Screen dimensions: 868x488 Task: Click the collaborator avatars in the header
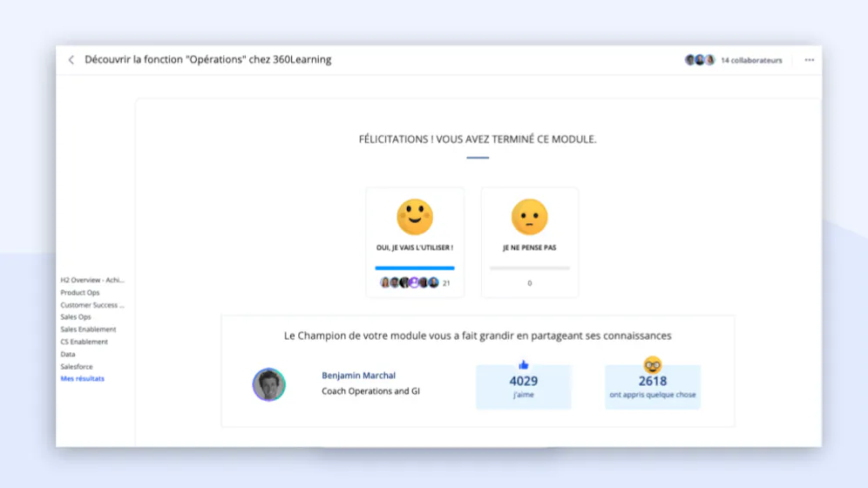click(700, 60)
